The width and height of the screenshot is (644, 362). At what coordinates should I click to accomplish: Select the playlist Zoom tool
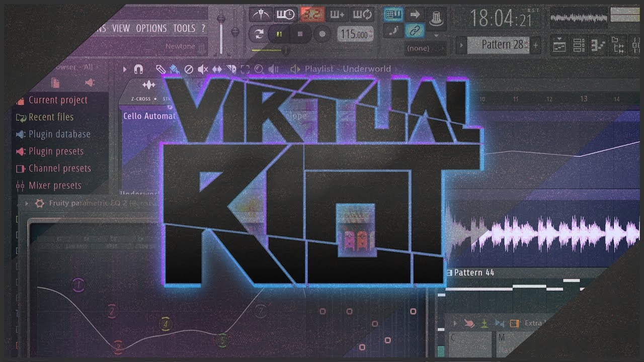pyautogui.click(x=259, y=69)
